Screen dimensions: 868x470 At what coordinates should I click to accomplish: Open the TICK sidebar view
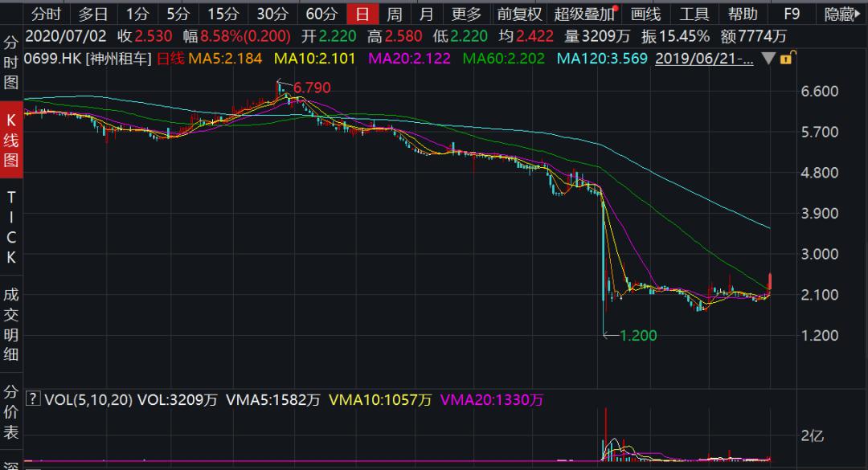pos(11,227)
